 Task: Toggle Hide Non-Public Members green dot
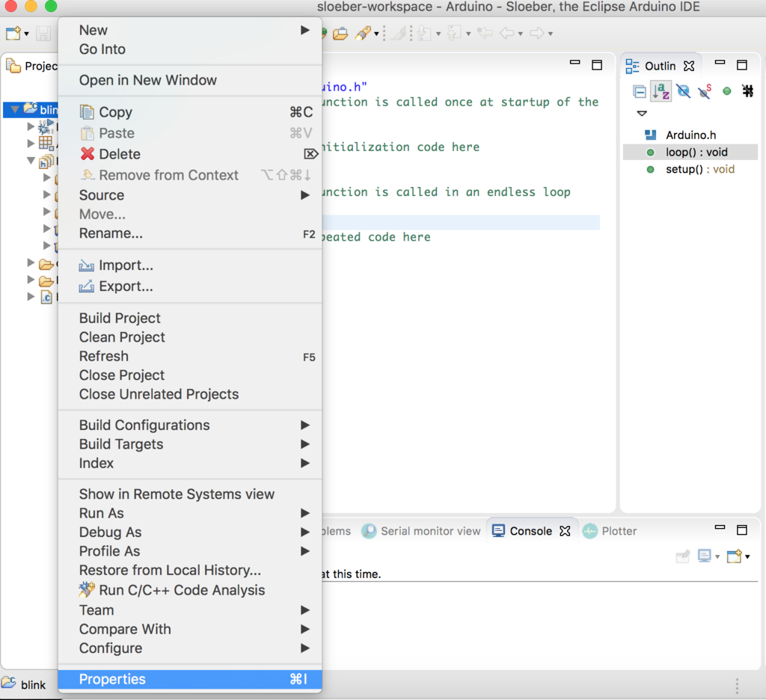(727, 90)
